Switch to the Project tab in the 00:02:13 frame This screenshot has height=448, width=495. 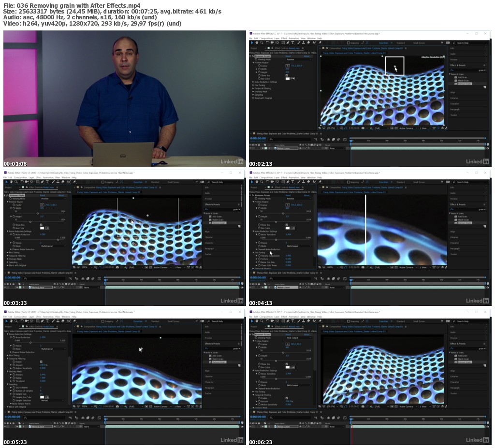point(254,48)
